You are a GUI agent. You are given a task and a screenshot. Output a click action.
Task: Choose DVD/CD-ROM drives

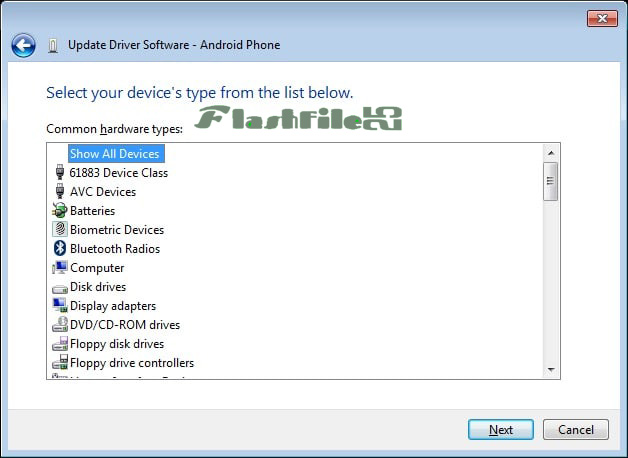click(125, 325)
